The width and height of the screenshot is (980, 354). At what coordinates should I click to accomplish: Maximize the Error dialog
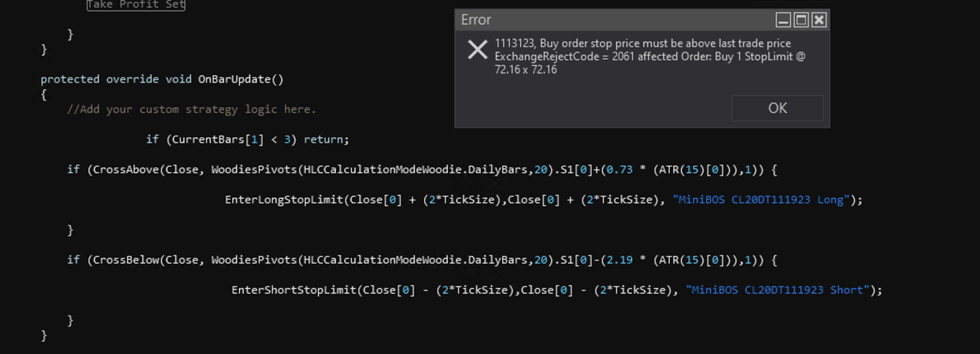point(801,20)
